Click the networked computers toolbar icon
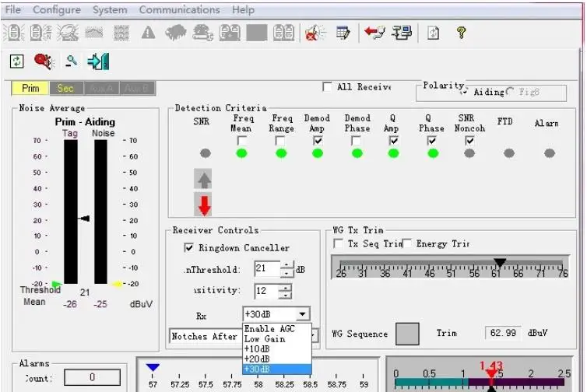Viewport: 587px width, 392px height. tap(401, 33)
